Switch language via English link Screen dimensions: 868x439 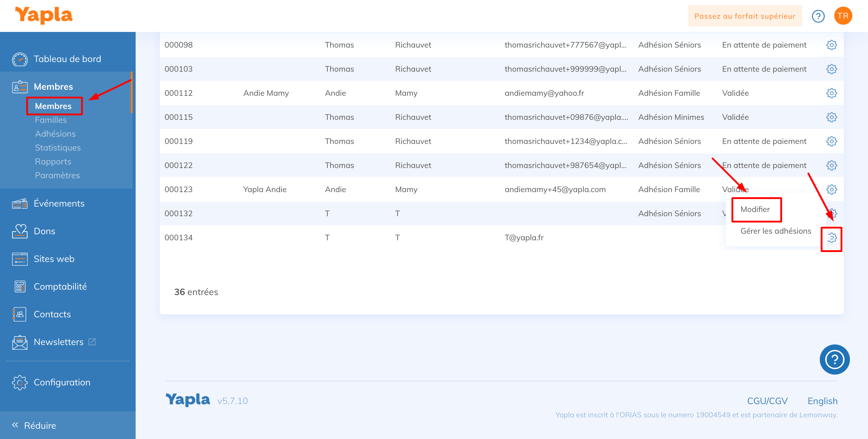[822, 401]
